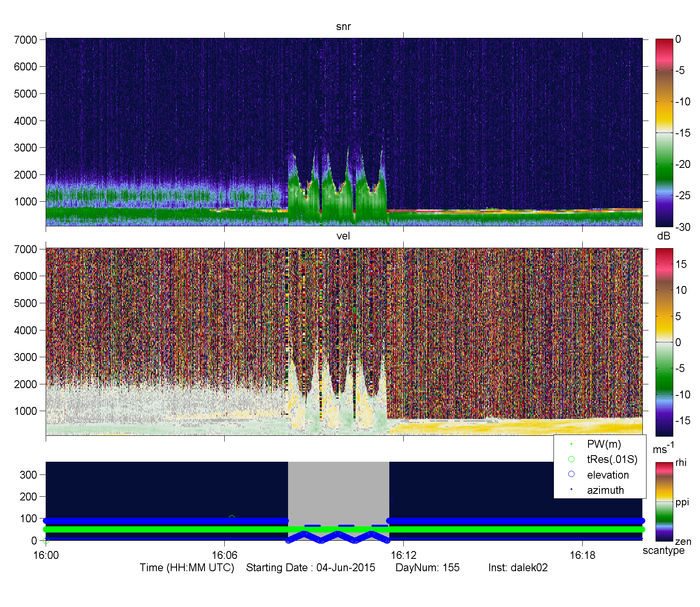700x607 pixels.
Task: Click the 1000 y-axis label of snr plot
Action: (x=26, y=202)
